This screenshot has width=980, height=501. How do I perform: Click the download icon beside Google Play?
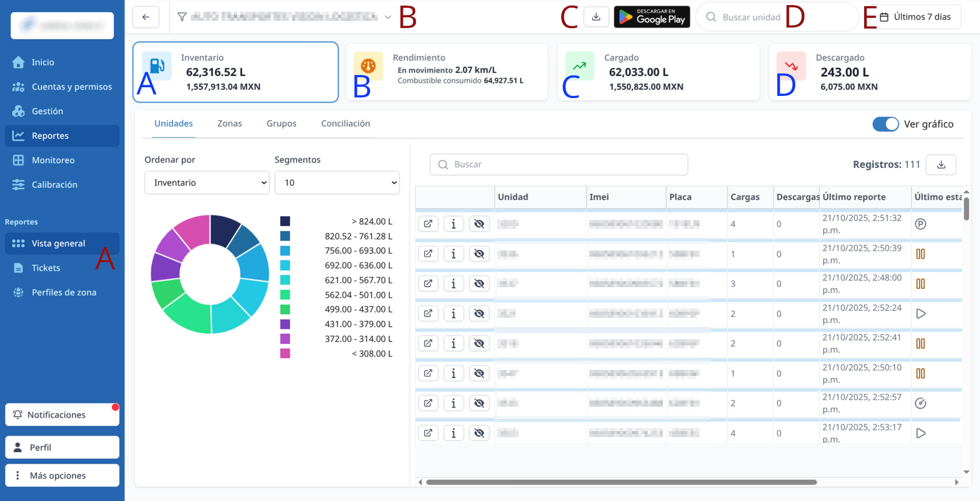(x=596, y=17)
